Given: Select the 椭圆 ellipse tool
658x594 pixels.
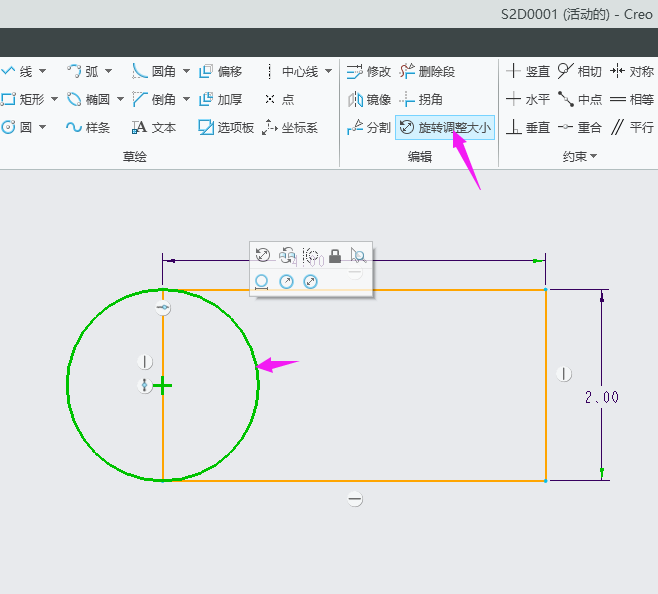Looking at the screenshot, I should coord(88,99).
